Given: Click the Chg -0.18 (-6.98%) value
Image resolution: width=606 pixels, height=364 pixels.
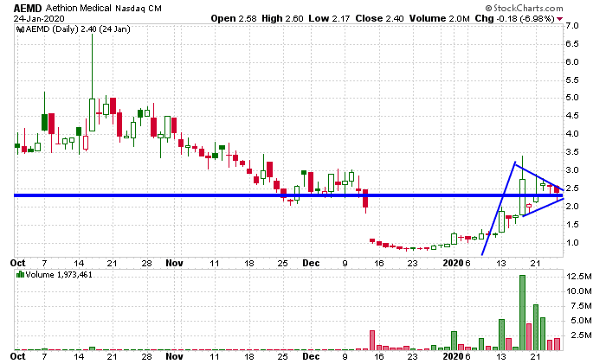Looking at the screenshot, I should (514, 18).
